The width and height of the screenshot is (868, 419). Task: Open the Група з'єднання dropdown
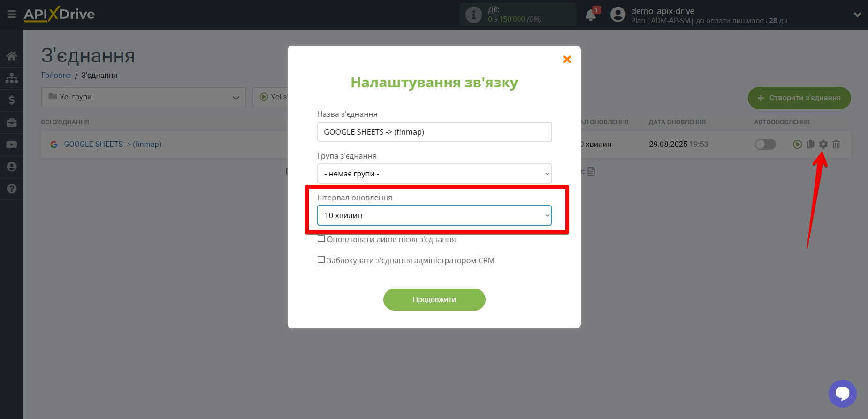[434, 174]
